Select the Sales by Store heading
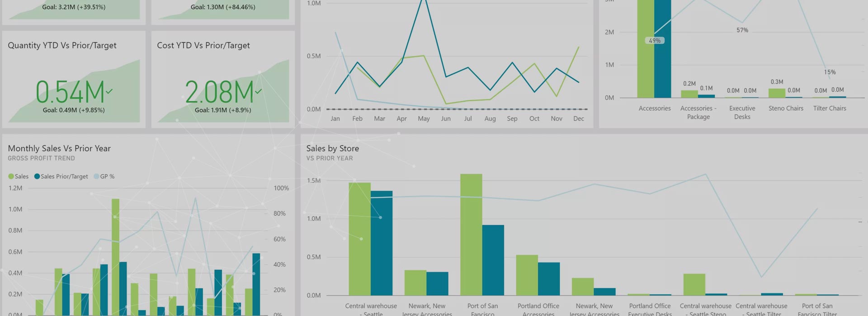 tap(332, 149)
